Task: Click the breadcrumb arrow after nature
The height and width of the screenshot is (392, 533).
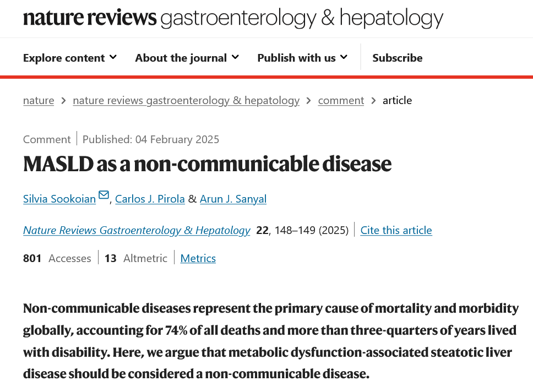Action: tap(63, 100)
